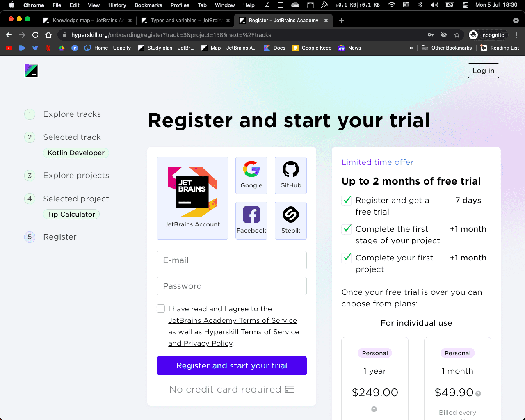Image resolution: width=525 pixels, height=420 pixels.
Task: Click Register and start your trial button
Action: click(232, 365)
